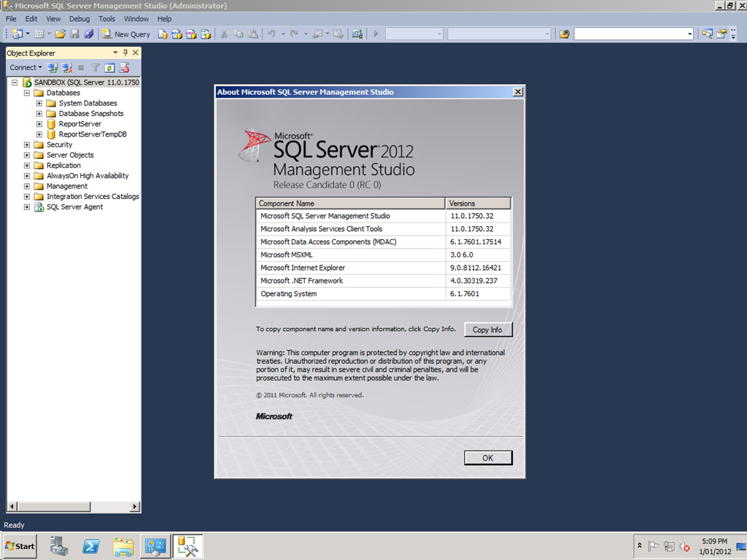
Task: Pin the Object Explorer panel with pushpin
Action: pos(125,53)
